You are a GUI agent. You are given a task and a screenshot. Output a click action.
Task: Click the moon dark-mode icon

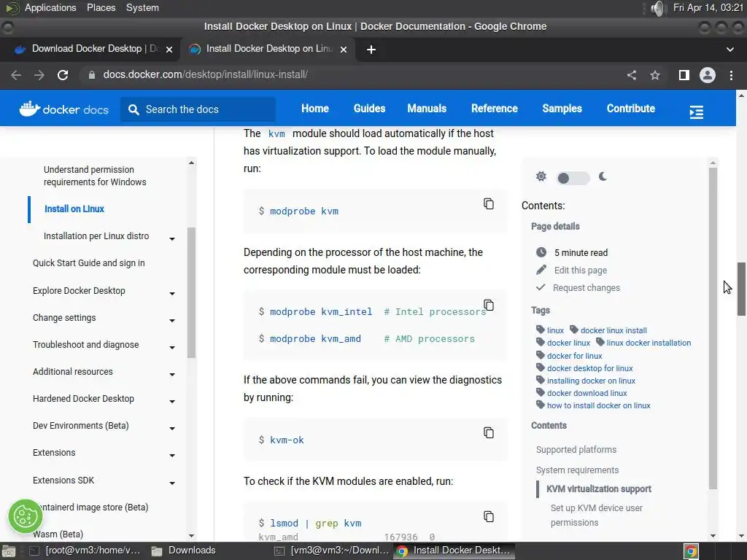pos(603,176)
